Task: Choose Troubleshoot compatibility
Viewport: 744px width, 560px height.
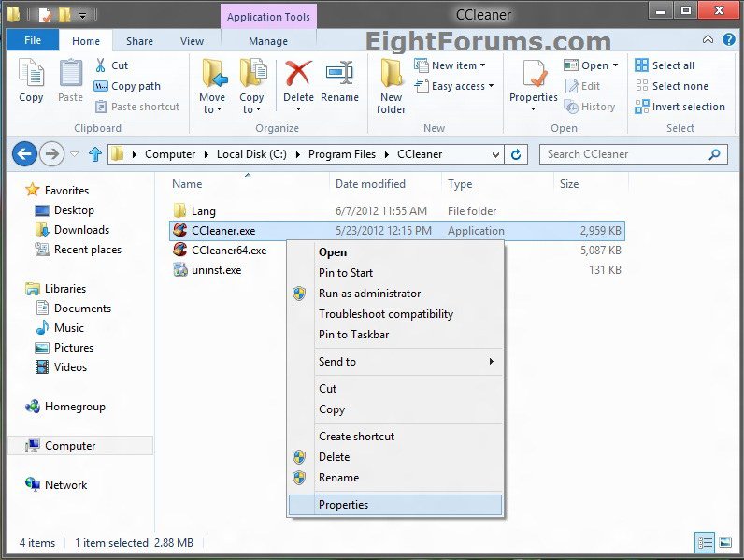Action: point(394,314)
